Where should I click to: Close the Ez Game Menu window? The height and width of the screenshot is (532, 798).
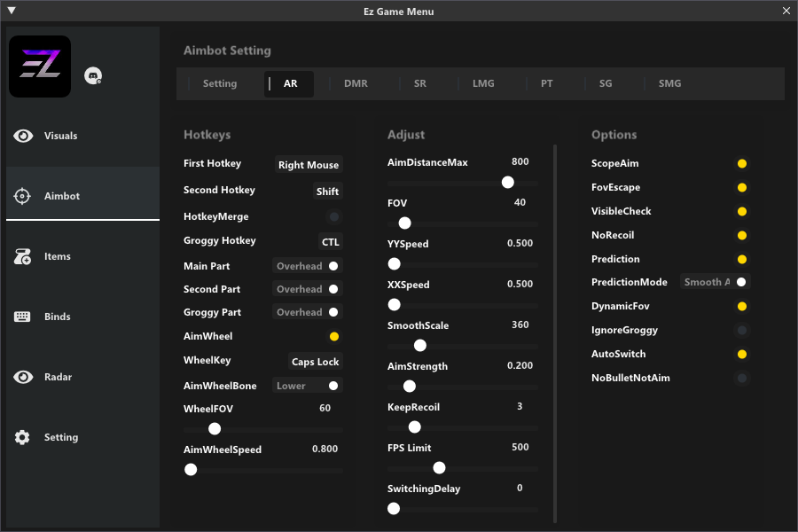[x=786, y=11]
